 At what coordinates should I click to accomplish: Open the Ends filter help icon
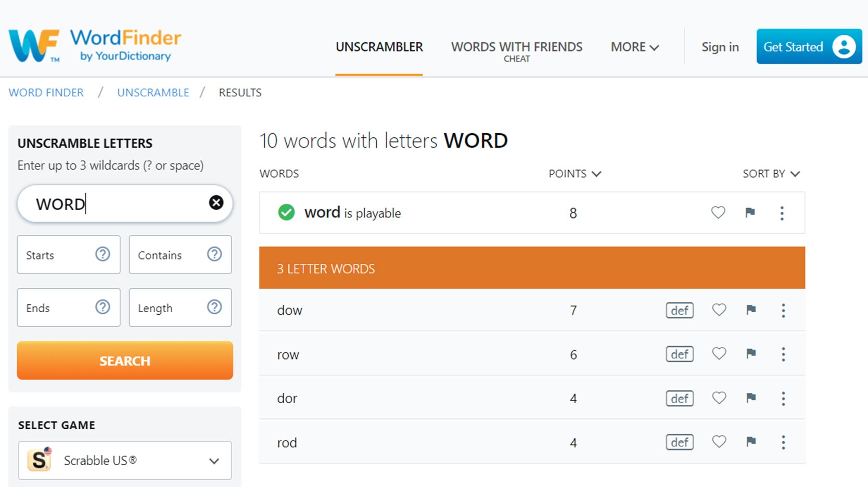coord(103,307)
